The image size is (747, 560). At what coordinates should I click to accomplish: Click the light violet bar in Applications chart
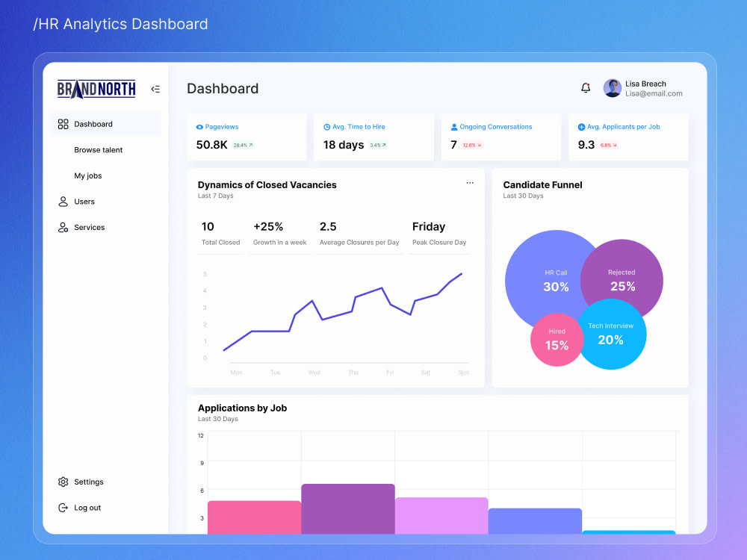[x=441, y=516]
